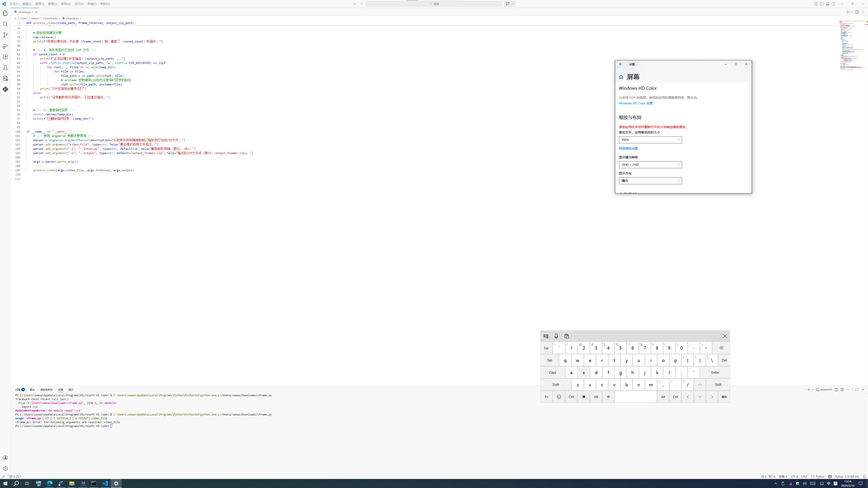
Task: Open the Manage gear in activity bar
Action: 5,469
